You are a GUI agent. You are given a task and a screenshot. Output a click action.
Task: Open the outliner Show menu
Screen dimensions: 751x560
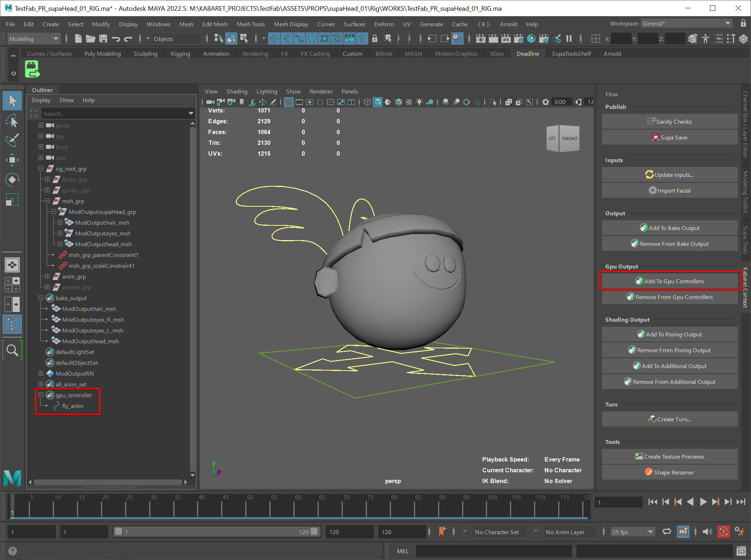pyautogui.click(x=66, y=100)
